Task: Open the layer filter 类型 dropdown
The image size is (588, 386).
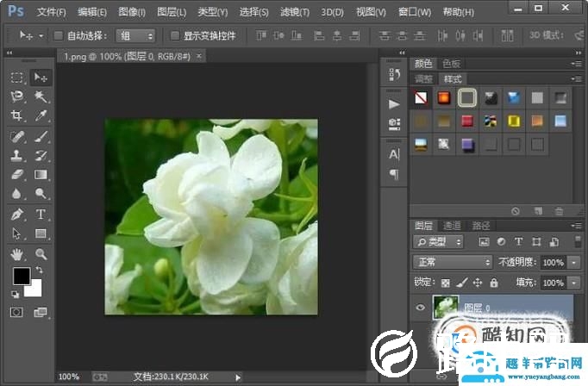Action: point(438,242)
